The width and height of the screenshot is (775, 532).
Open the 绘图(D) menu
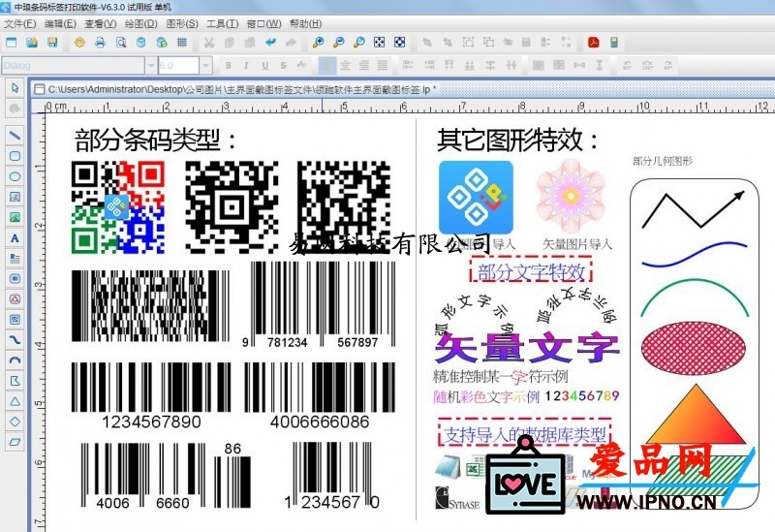(140, 23)
